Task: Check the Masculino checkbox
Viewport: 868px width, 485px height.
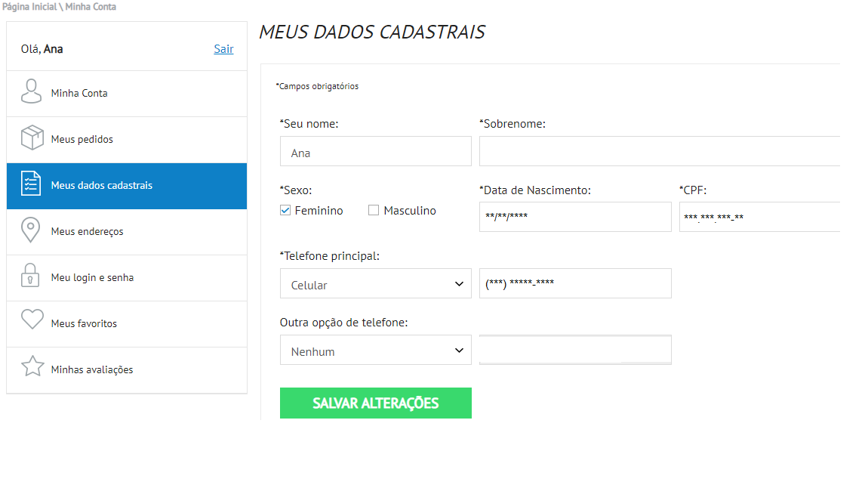Action: pyautogui.click(x=374, y=211)
